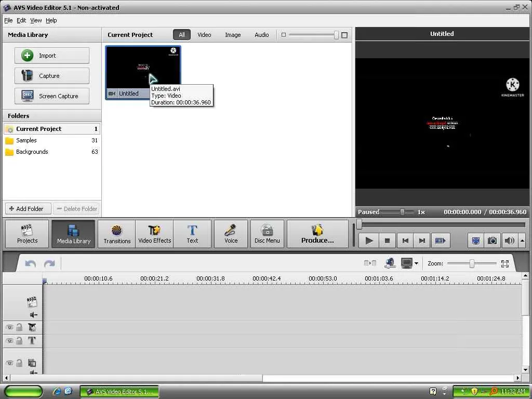The width and height of the screenshot is (532, 399).
Task: Click the main video track clapperboard icon
Action: 32,302
